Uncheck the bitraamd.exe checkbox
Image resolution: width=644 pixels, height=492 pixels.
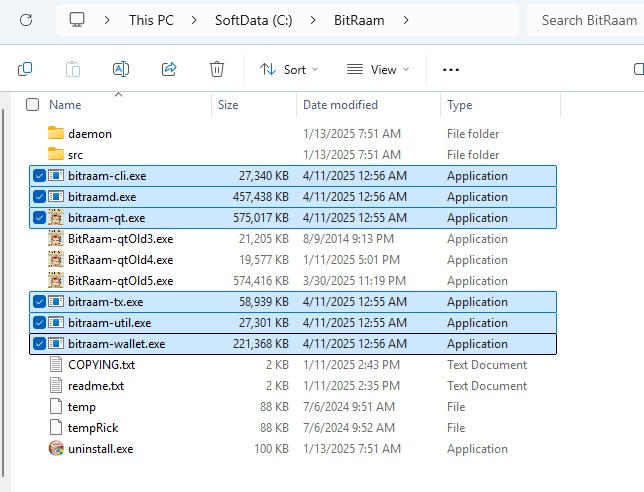point(39,197)
